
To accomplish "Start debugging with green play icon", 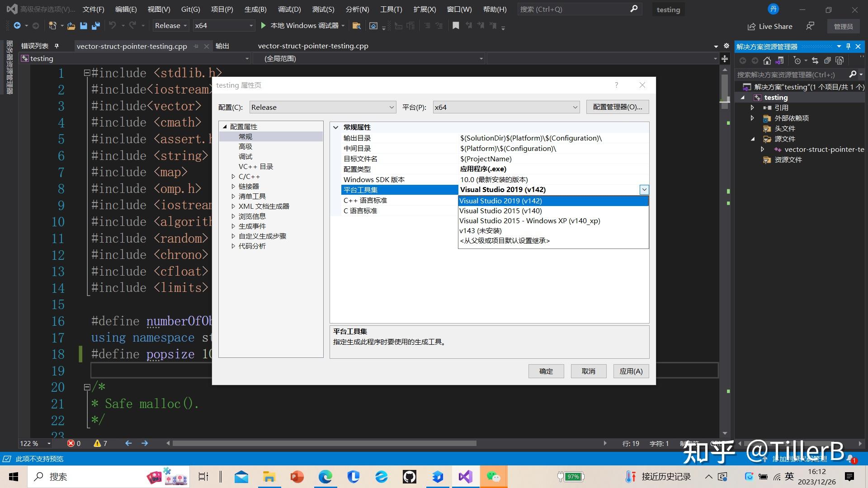I will pos(264,26).
